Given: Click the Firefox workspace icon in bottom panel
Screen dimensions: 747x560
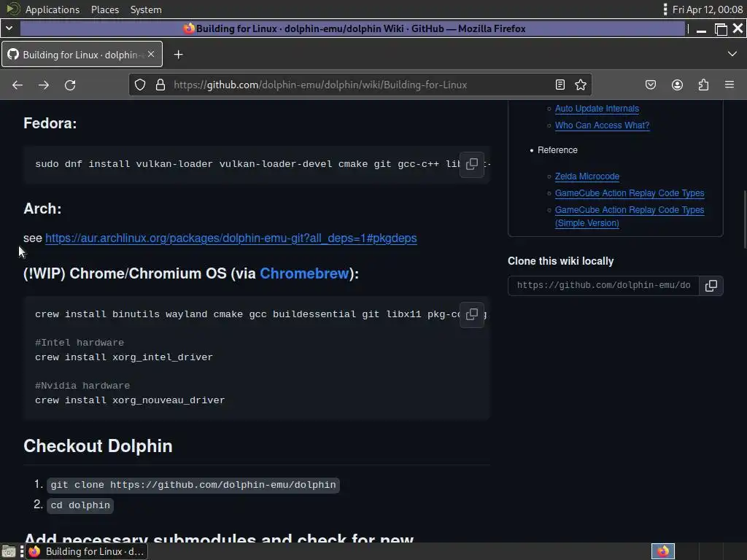Looking at the screenshot, I should (x=662, y=551).
